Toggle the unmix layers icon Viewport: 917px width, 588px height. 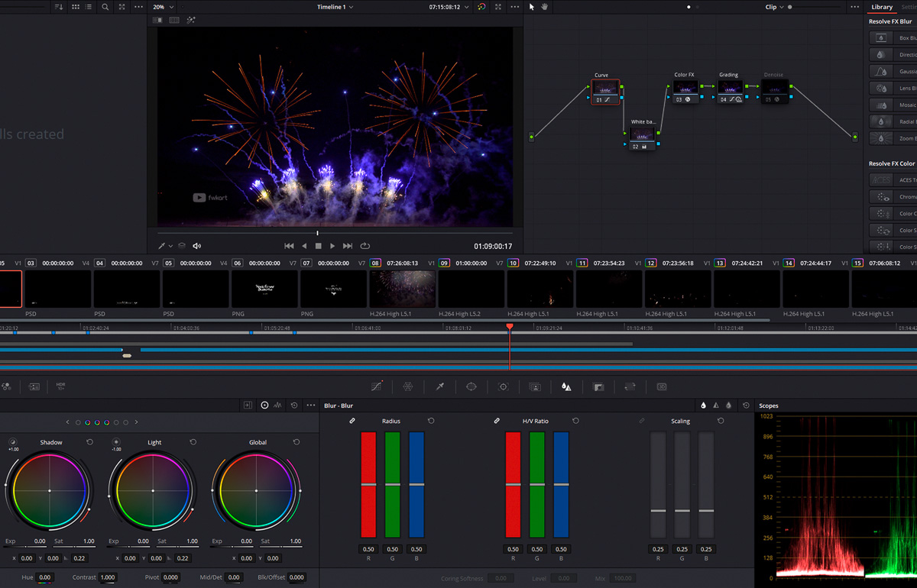click(x=182, y=246)
